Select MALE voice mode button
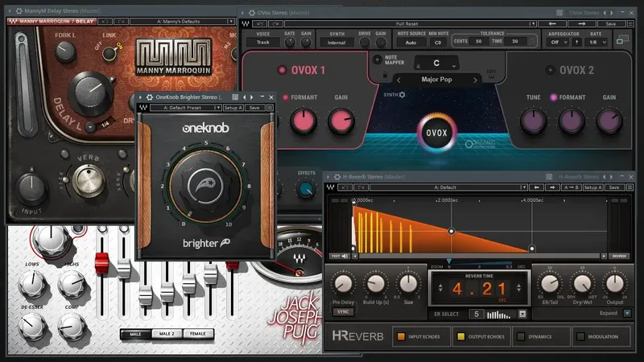Image resolution: width=644 pixels, height=362 pixels. tap(135, 334)
